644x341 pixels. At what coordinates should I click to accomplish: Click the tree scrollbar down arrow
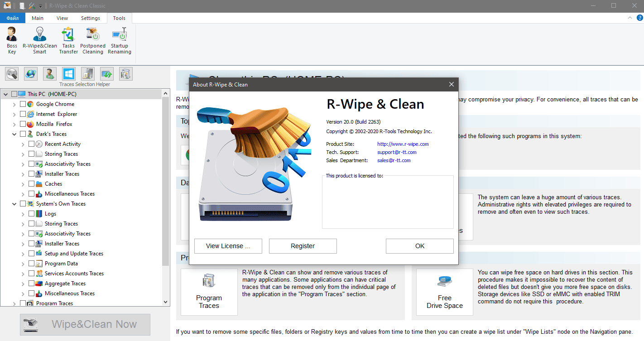click(165, 302)
